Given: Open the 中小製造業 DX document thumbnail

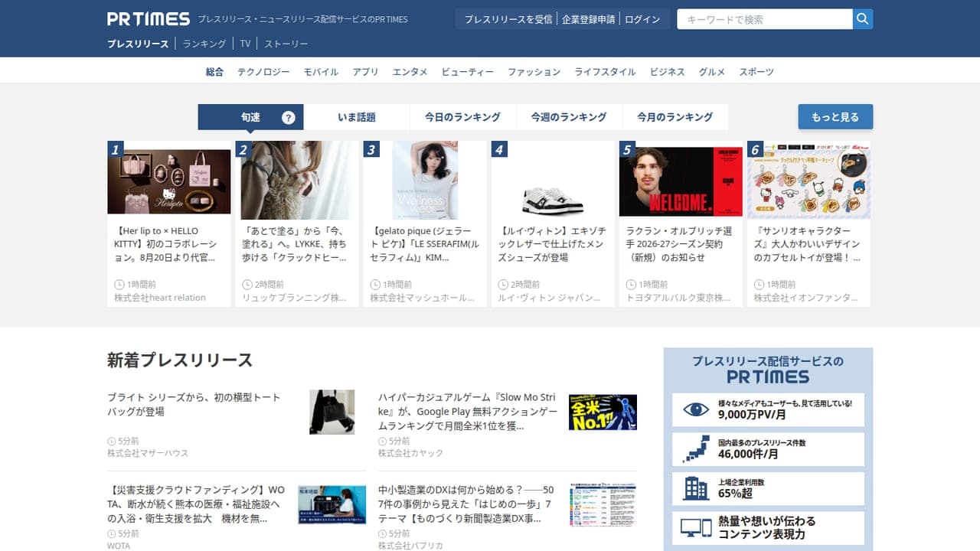Looking at the screenshot, I should [603, 505].
